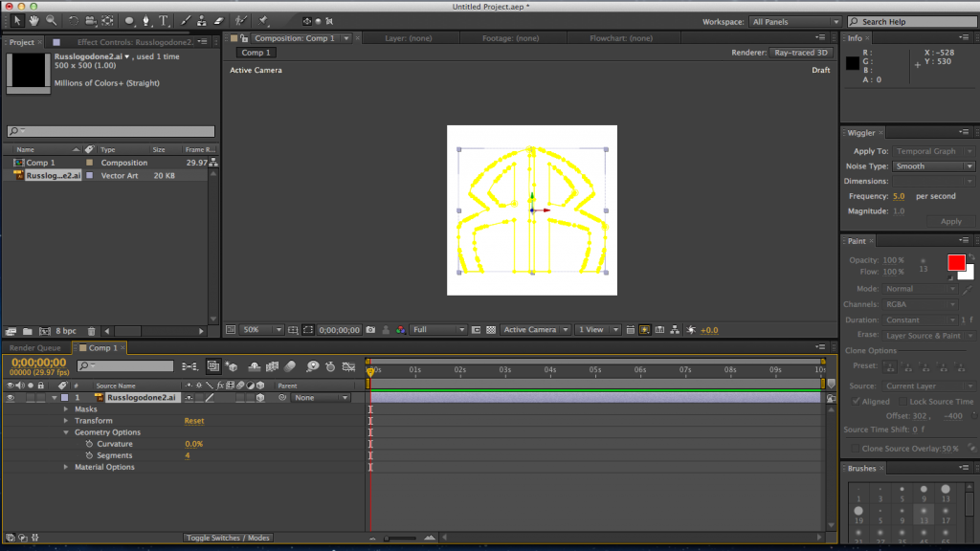Screen dimensions: 980x551
Task: Toggle the transparency grid in viewer
Action: tap(490, 330)
